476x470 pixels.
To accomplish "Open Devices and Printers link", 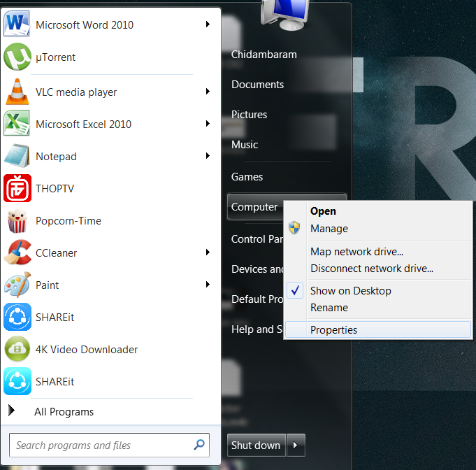I will pos(257,269).
